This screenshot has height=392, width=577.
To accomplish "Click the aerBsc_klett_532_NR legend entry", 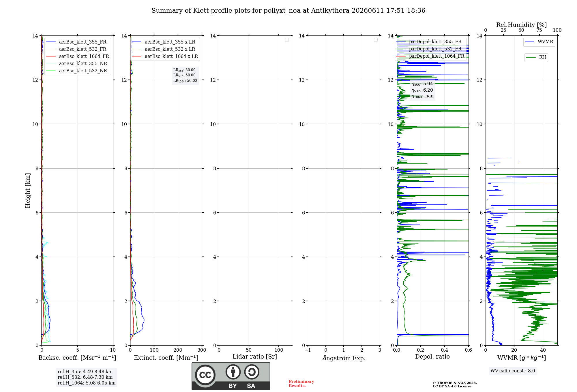I will [x=76, y=71].
